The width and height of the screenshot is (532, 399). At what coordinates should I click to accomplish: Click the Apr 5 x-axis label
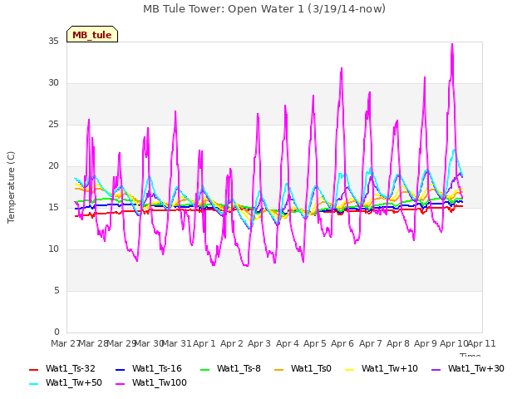[315, 343]
